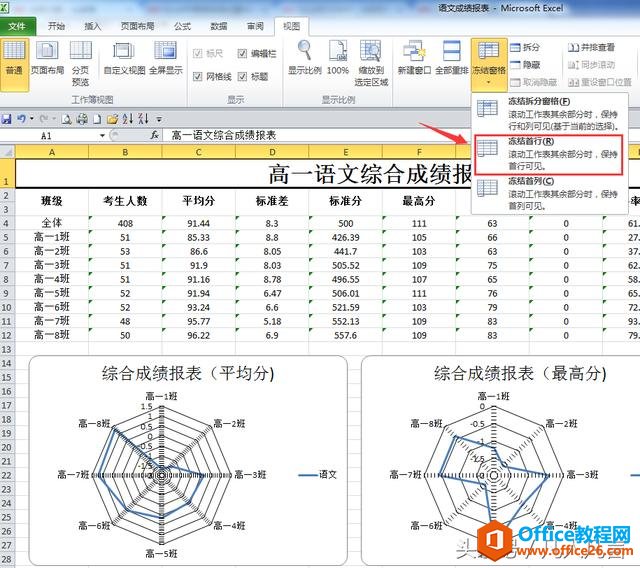Open the Data (数据) tab
The image size is (640, 568).
pos(219,27)
